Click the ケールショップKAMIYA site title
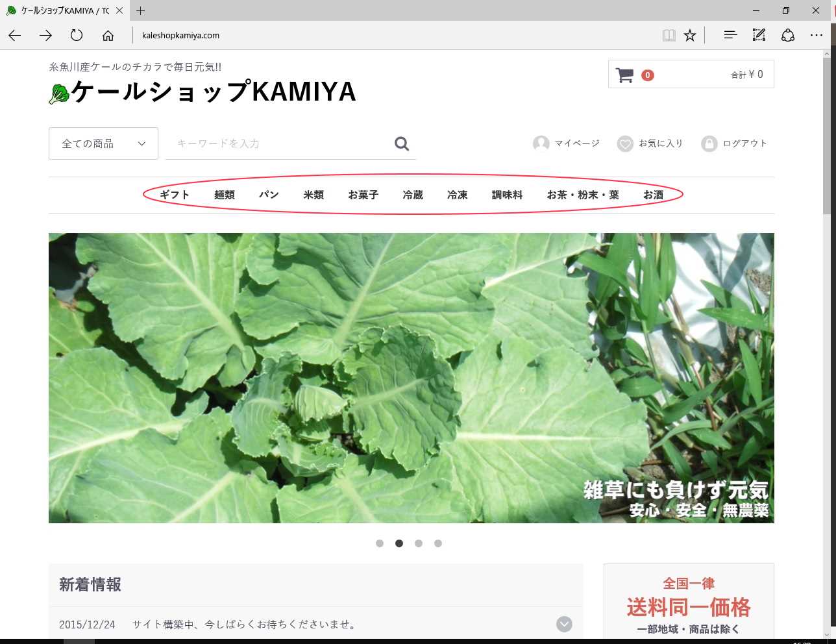 pyautogui.click(x=213, y=92)
